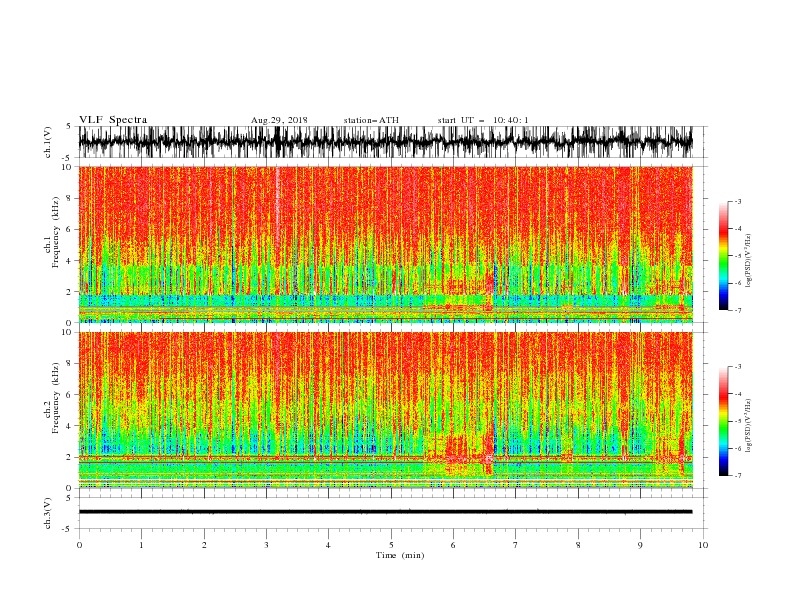Click inside the ch.2 spectrogram panel
Viewport: 792px width, 612px height.
coord(385,410)
